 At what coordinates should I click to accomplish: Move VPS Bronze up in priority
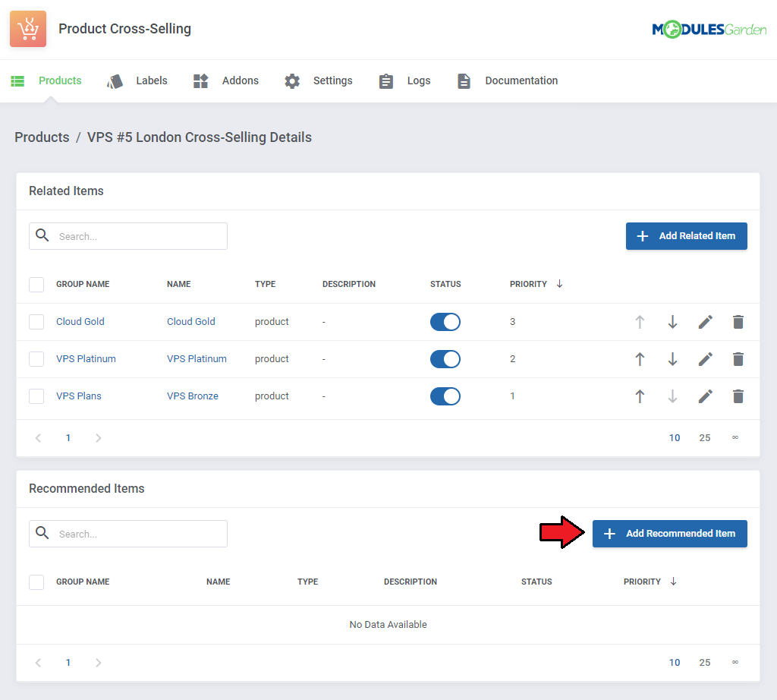[640, 396]
